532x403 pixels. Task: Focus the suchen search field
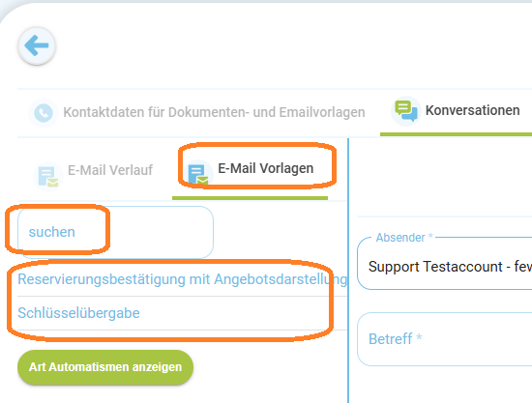115,232
